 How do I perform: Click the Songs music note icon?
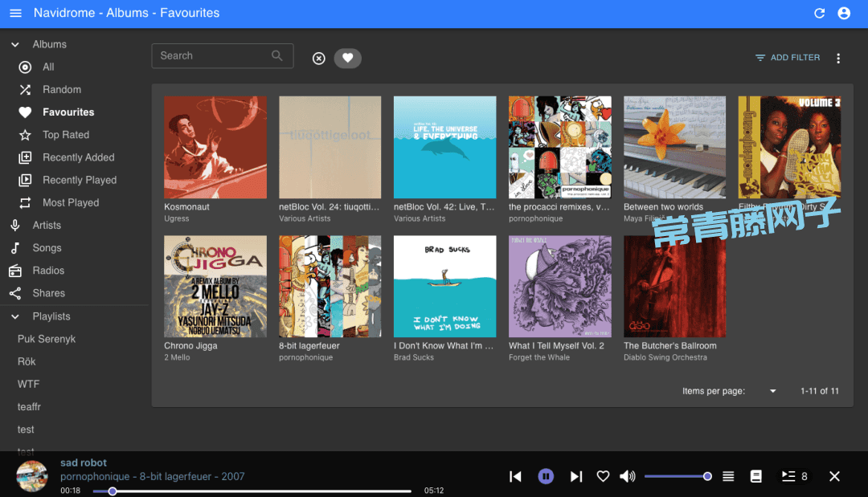[x=15, y=248]
